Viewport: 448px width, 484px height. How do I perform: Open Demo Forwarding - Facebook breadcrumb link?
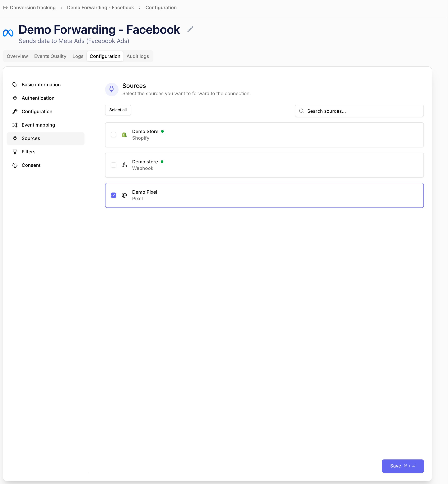(x=100, y=8)
